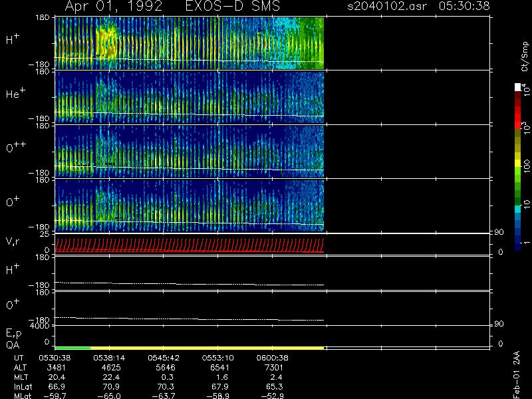Click the date text "Apr 01, 1992"
Image resolution: width=532 pixels, height=399 pixels.
coord(114,7)
